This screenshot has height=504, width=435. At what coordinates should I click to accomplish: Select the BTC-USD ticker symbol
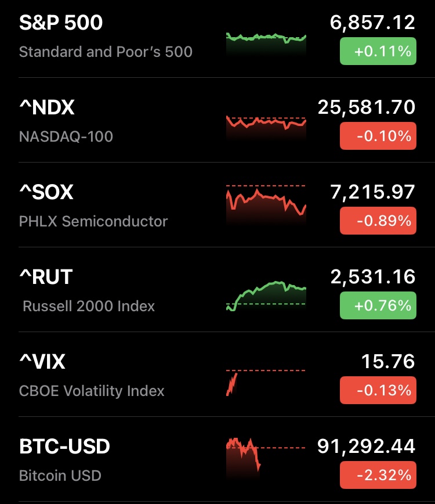coord(64,447)
